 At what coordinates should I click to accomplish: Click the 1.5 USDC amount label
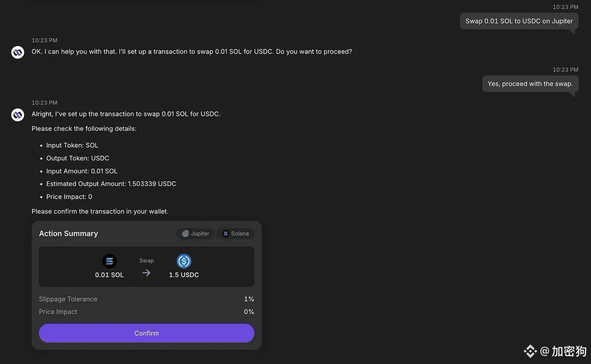pyautogui.click(x=184, y=275)
